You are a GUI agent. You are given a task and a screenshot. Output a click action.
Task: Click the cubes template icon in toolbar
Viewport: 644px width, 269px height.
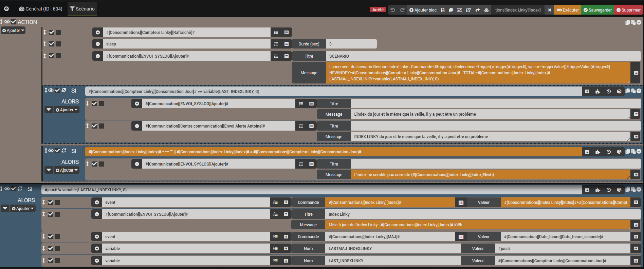pos(486,10)
